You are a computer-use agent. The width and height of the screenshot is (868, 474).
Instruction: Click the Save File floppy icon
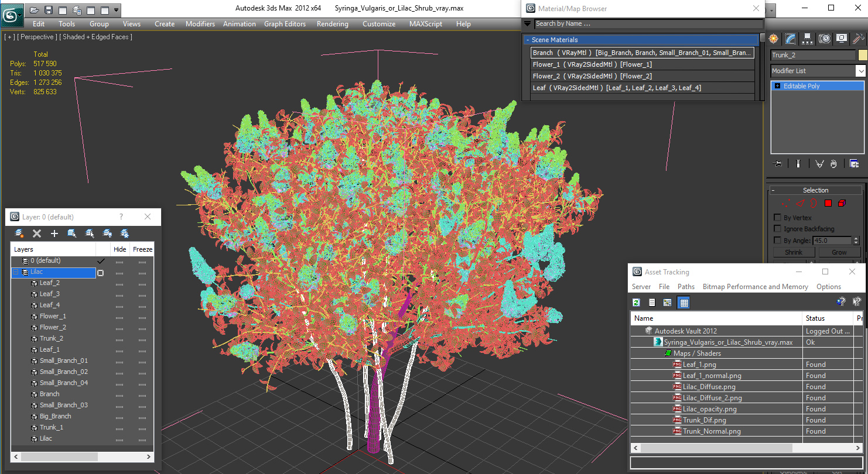49,10
